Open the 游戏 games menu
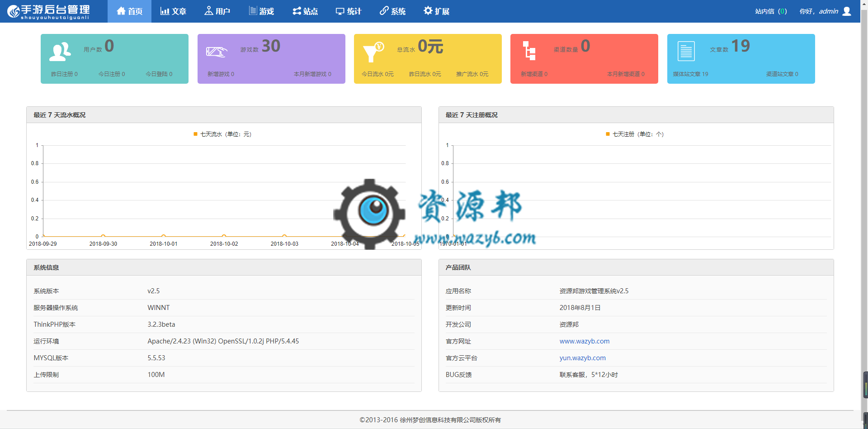This screenshot has height=429, width=868. tap(261, 11)
